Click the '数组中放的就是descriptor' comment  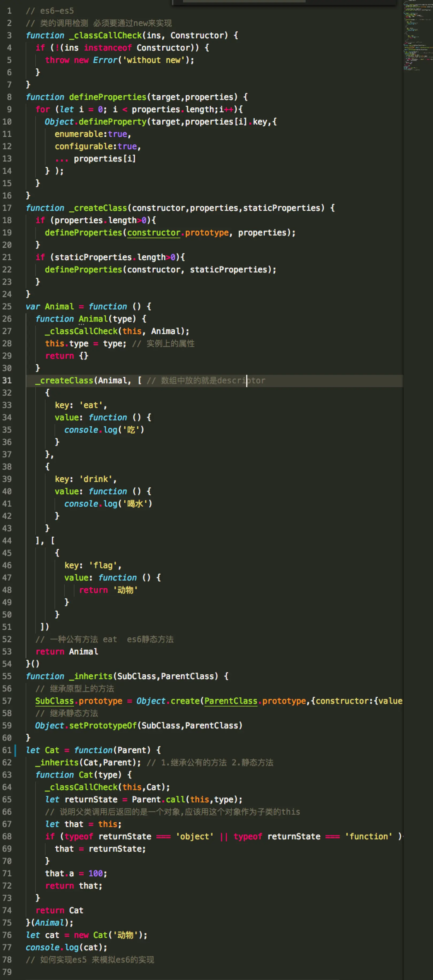coord(213,380)
